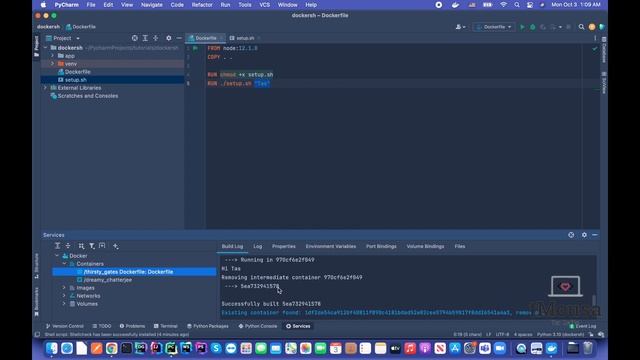Image resolution: width=640 pixels, height=360 pixels.
Task: Open the Project view dropdown
Action: 63,38
